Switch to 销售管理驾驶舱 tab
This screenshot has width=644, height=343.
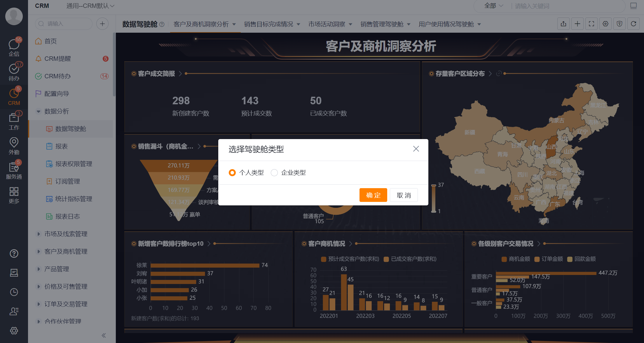pos(382,24)
